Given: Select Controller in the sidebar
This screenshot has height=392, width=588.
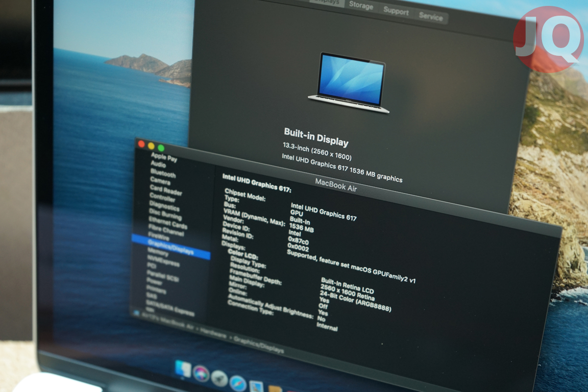Looking at the screenshot, I should 162,198.
